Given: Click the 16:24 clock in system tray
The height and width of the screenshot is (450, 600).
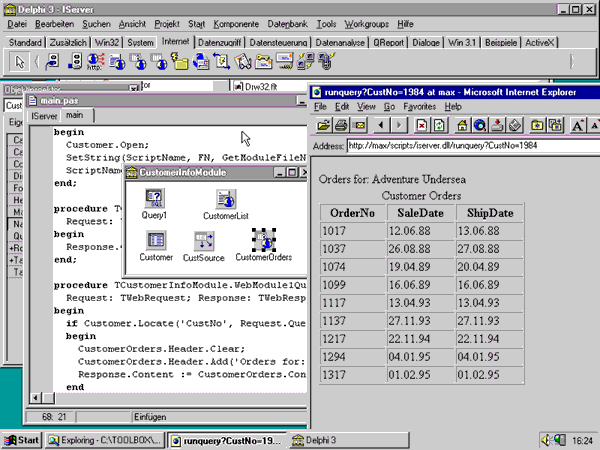Looking at the screenshot, I should [x=582, y=441].
